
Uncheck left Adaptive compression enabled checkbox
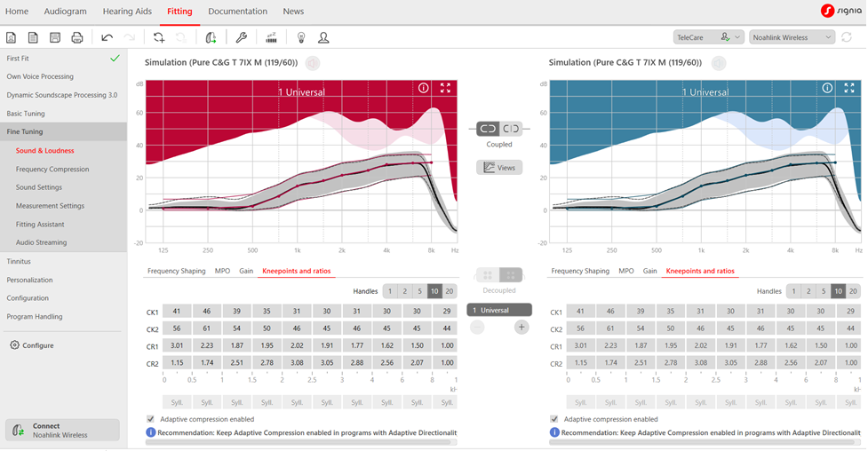click(150, 419)
